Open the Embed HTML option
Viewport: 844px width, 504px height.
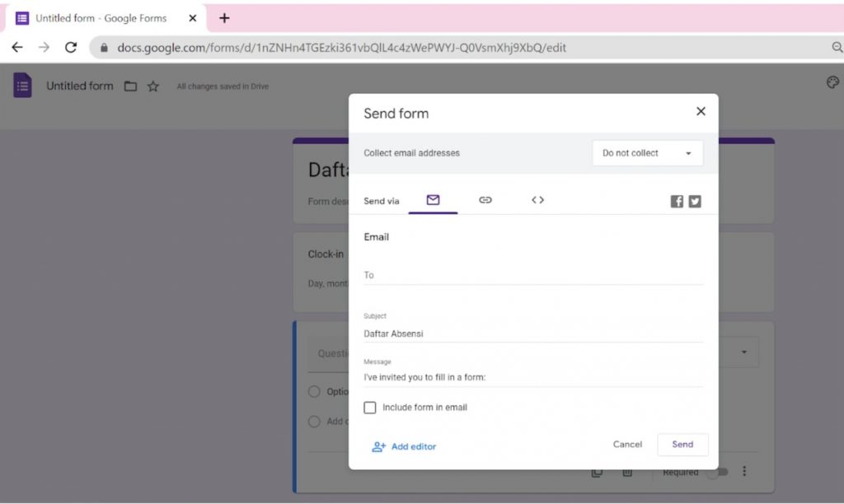pyautogui.click(x=537, y=199)
